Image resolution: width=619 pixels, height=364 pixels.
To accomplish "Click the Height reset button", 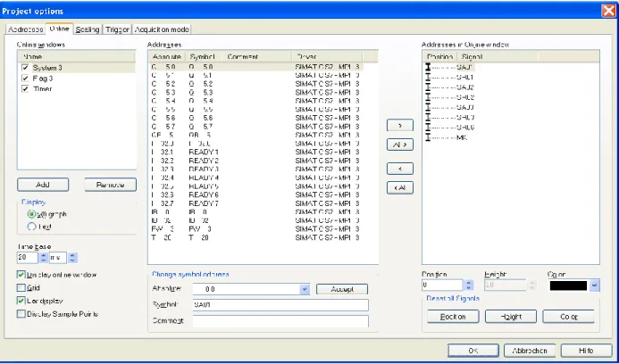I will (510, 317).
